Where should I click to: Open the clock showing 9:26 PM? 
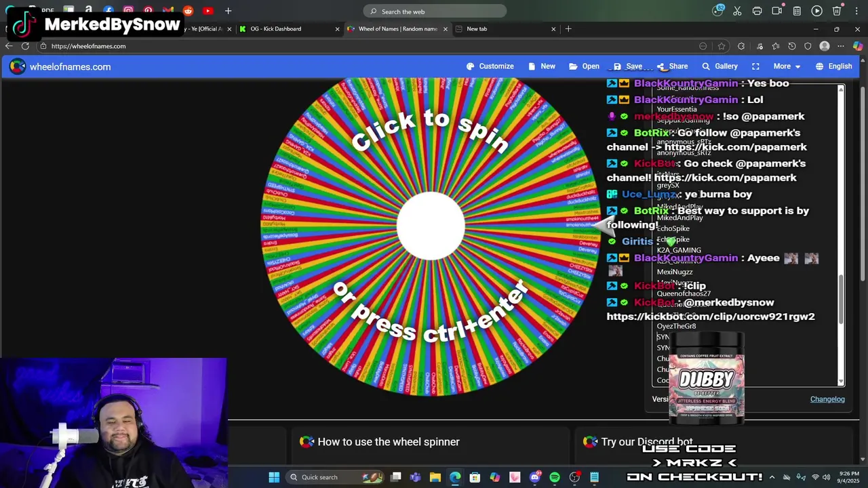pos(848,477)
